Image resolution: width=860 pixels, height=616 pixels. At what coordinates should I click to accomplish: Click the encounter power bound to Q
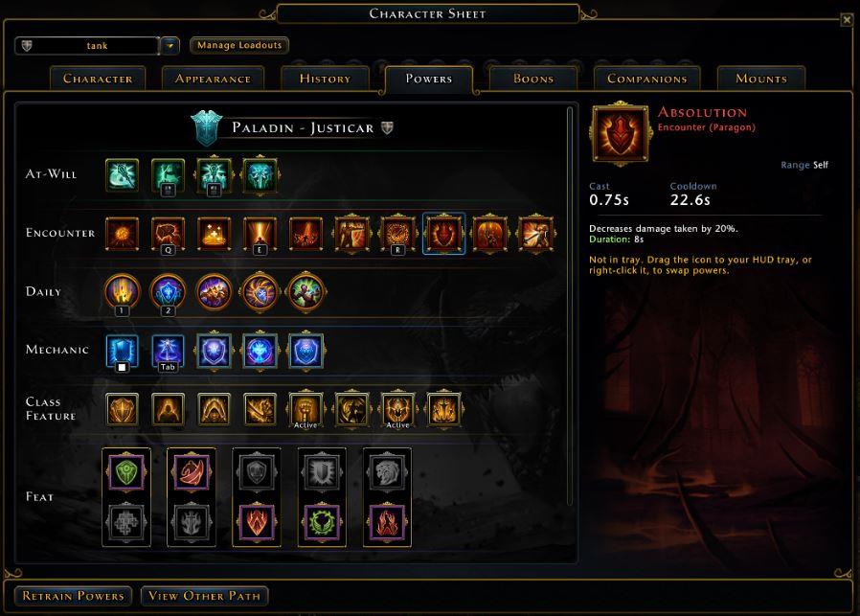[x=168, y=235]
